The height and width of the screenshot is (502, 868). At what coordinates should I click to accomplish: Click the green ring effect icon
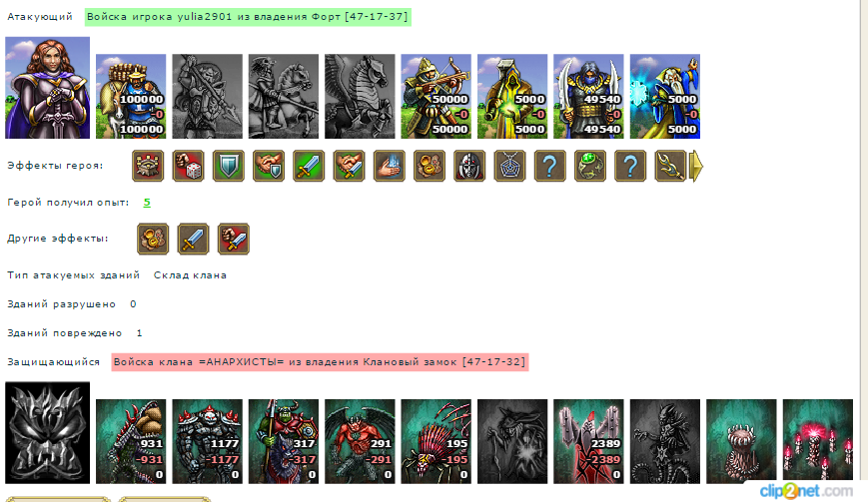coord(590,166)
